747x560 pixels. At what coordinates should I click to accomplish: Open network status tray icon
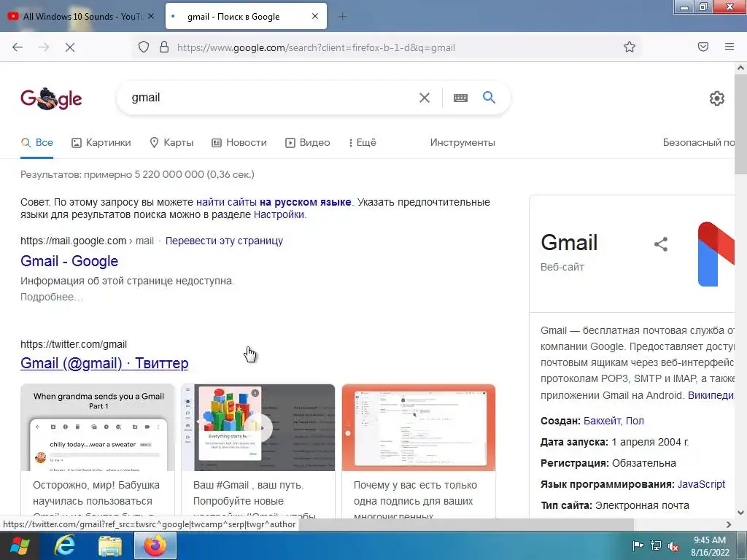[656, 545]
